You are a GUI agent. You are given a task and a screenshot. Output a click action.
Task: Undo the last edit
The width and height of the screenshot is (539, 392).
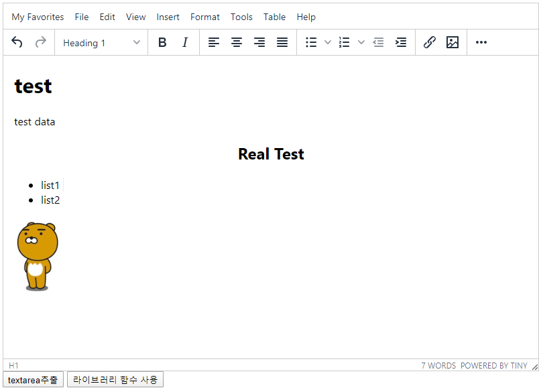pos(17,42)
